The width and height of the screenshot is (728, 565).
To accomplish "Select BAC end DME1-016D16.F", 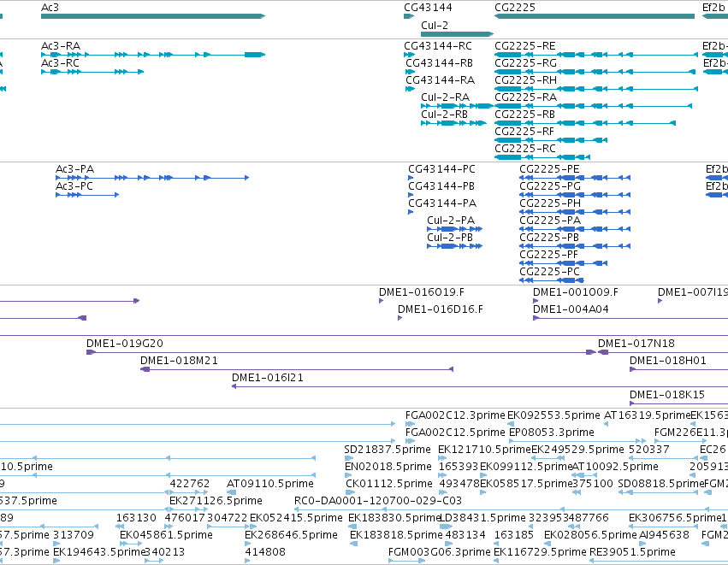I will coord(441,310).
